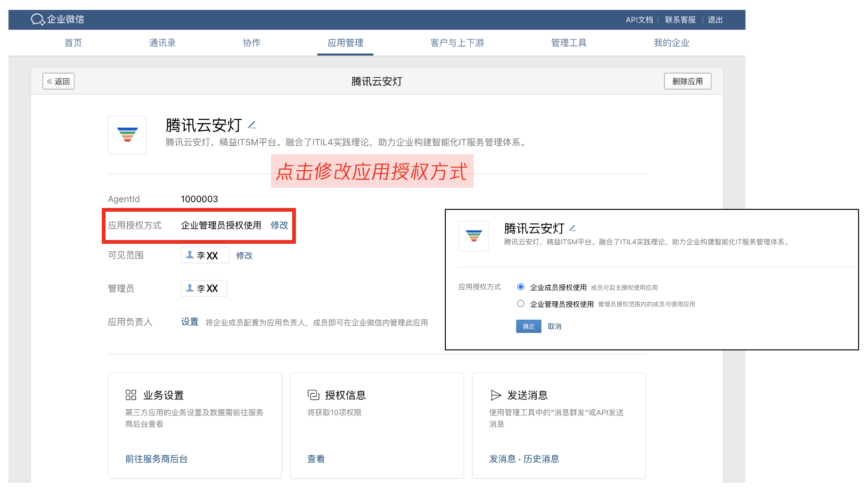Image resolution: width=868 pixels, height=497 pixels.
Task: Click the 发送消息 card heading
Action: coord(527,395)
